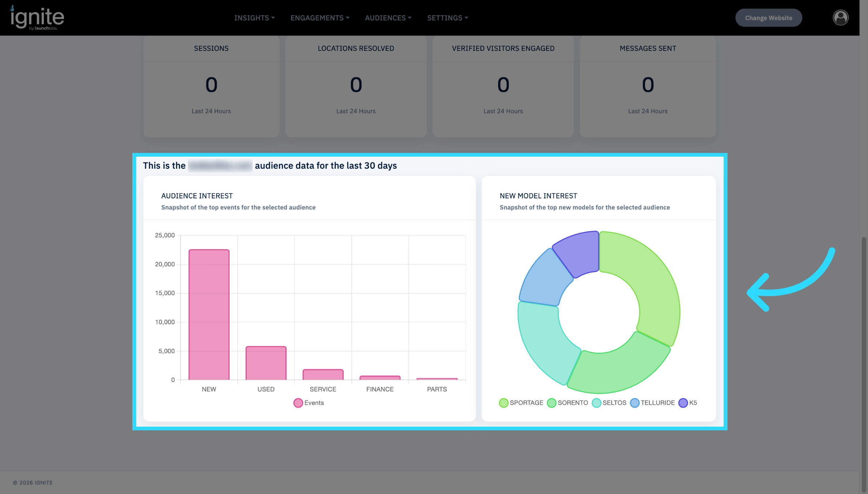Toggle SPORTAGE legend circle in donut chart

(x=503, y=403)
